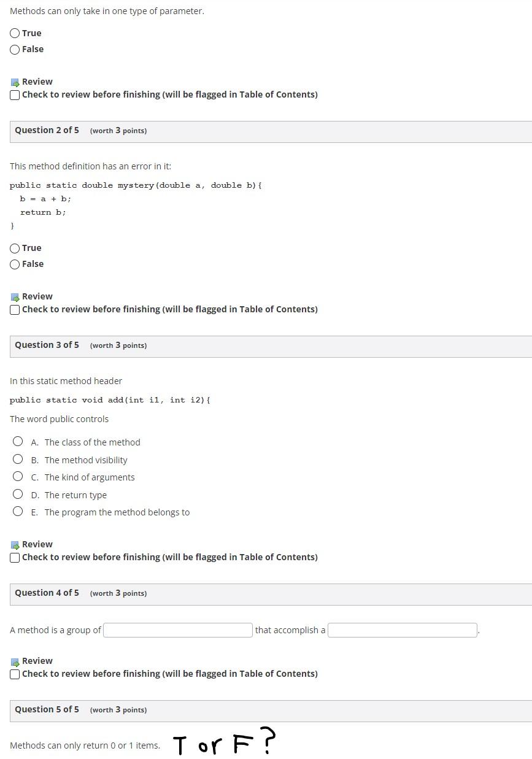
Task: Select option C, The kind of arguments
Action: click(x=18, y=476)
